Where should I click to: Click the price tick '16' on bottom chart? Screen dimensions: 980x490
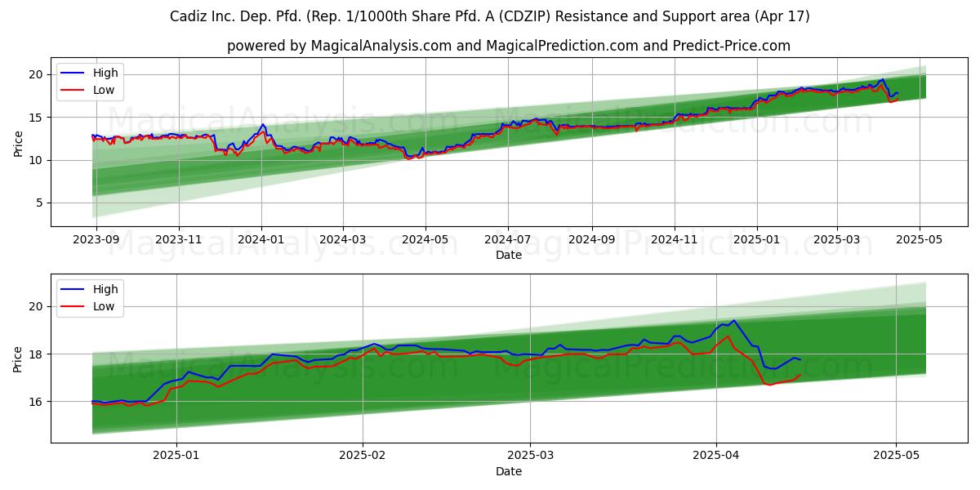click(37, 402)
